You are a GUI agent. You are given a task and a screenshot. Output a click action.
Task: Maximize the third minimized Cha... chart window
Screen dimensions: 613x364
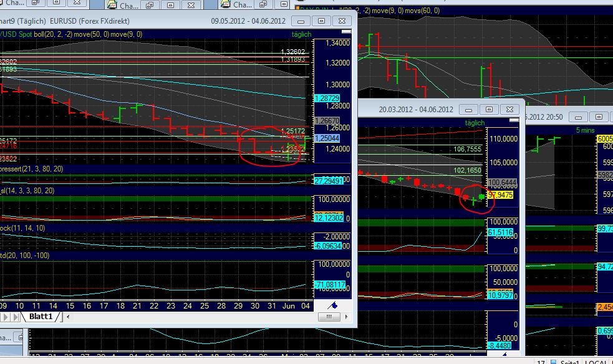[x=284, y=4]
